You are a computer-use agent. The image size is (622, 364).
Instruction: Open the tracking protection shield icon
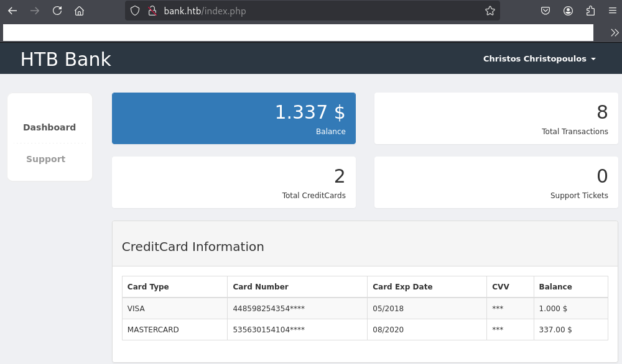pyautogui.click(x=135, y=11)
